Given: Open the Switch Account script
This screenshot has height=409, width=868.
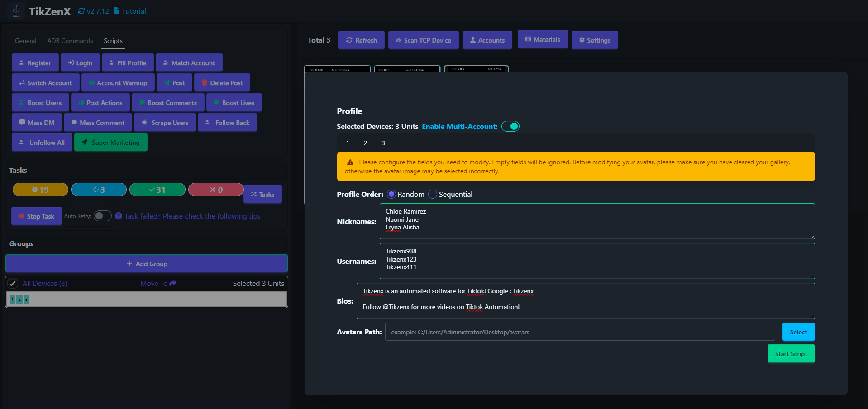Looking at the screenshot, I should (46, 83).
